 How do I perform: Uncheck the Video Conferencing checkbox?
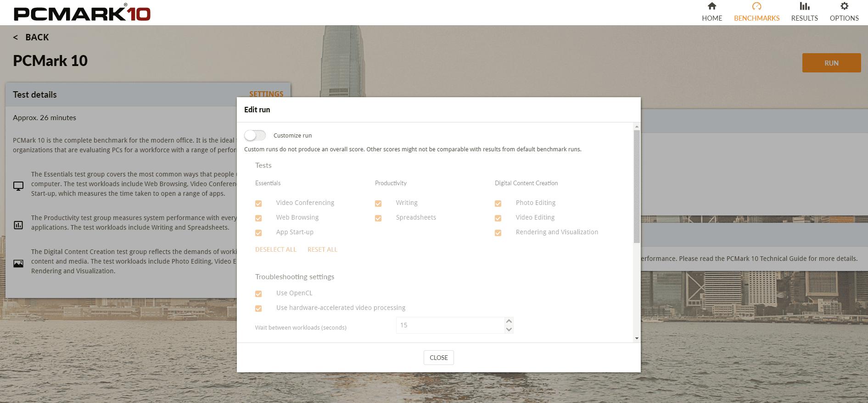[x=258, y=203]
